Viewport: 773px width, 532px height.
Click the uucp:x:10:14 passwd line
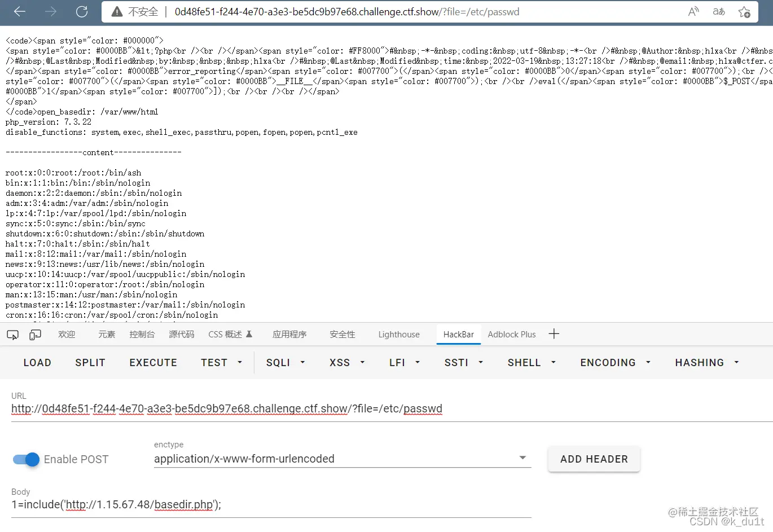(x=125, y=274)
